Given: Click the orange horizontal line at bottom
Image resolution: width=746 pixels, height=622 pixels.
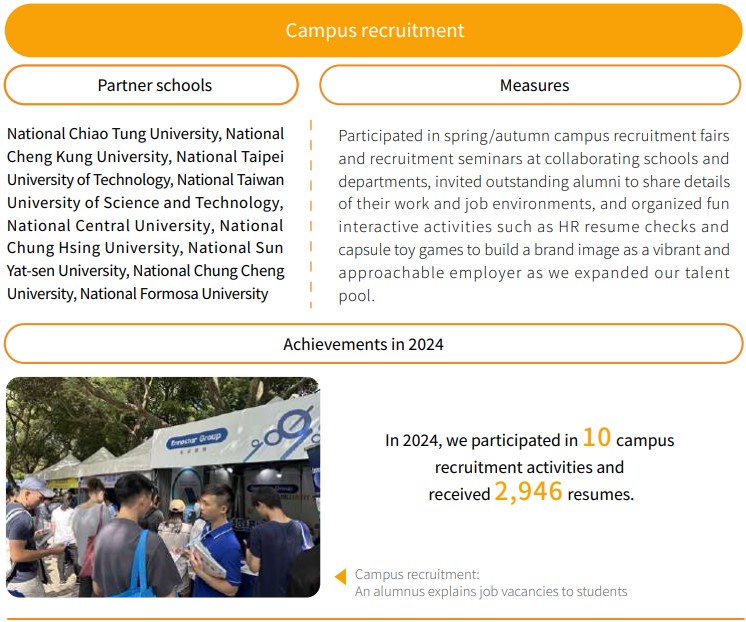Looking at the screenshot, I should (373, 619).
